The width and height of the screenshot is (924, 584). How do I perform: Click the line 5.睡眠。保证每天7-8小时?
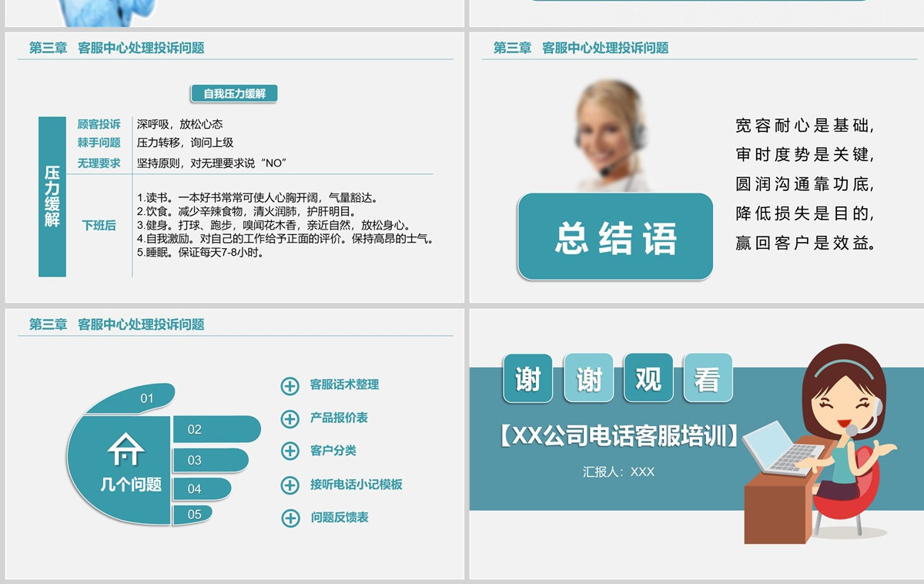[201, 252]
